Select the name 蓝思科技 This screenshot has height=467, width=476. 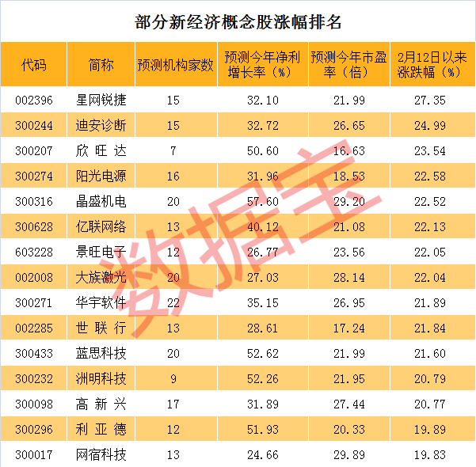click(101, 353)
